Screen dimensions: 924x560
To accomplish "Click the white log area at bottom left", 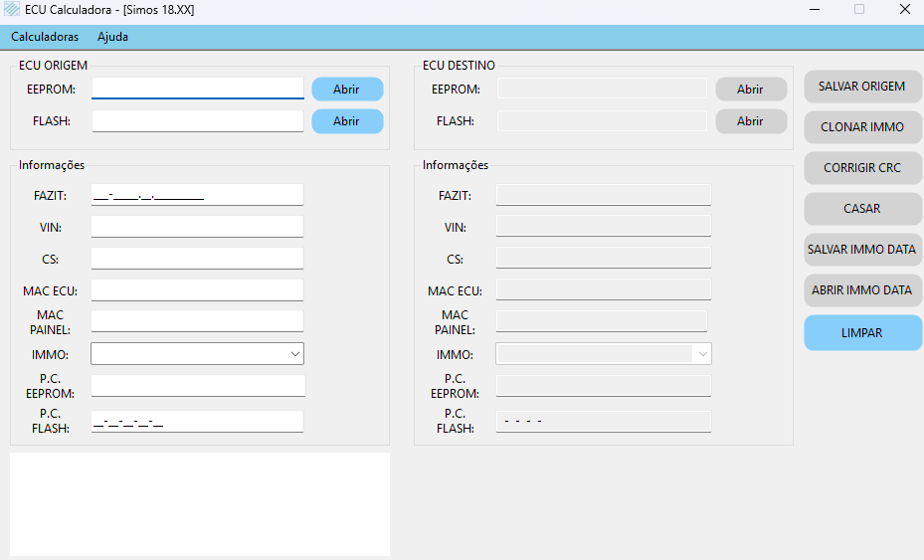I will [199, 503].
